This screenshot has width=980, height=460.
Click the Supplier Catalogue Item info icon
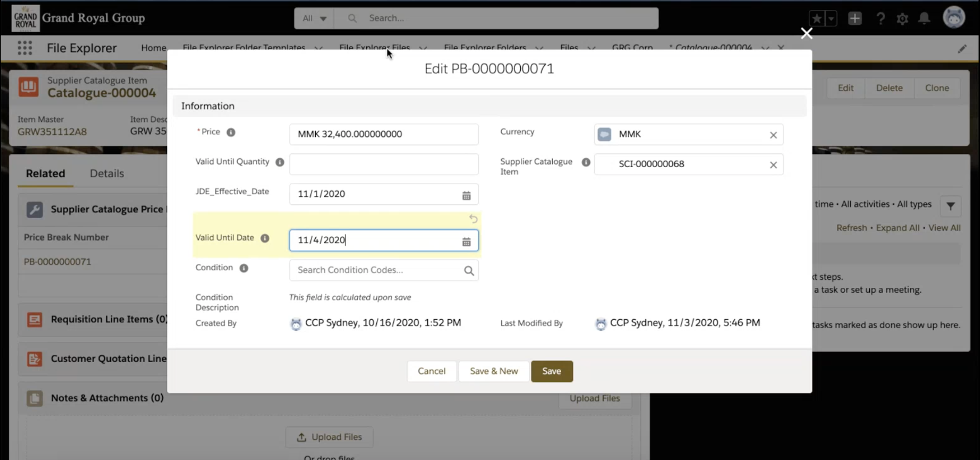tap(586, 162)
